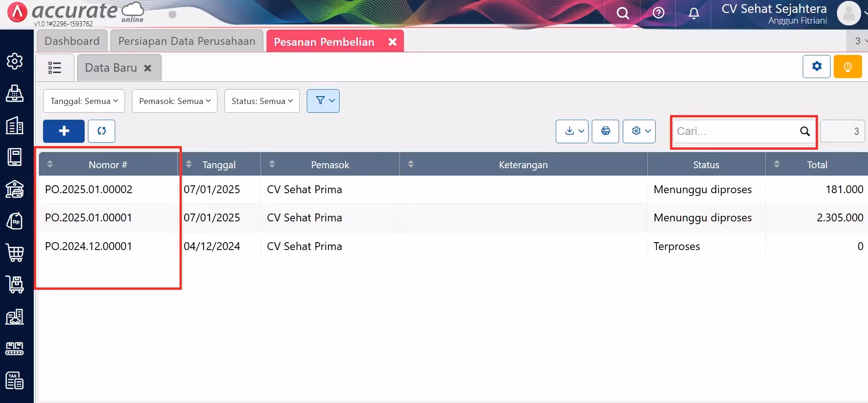Click the user avatar profile picture
The image size is (868, 403).
tap(849, 13)
